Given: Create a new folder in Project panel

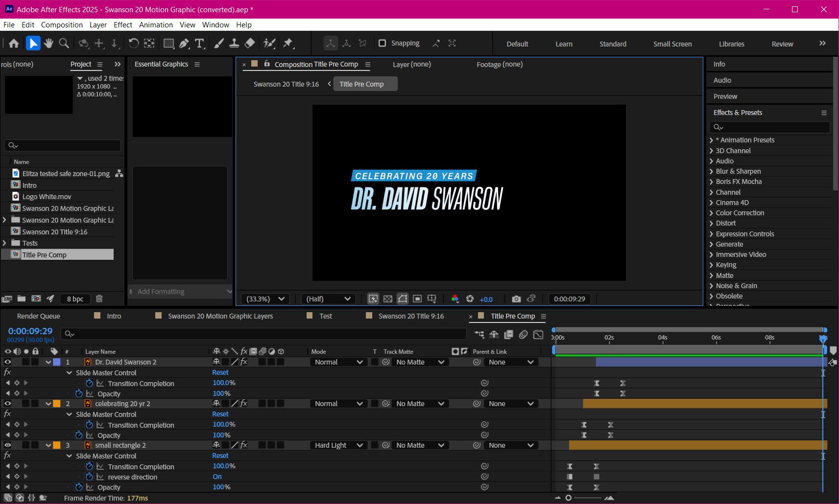Looking at the screenshot, I should point(22,298).
